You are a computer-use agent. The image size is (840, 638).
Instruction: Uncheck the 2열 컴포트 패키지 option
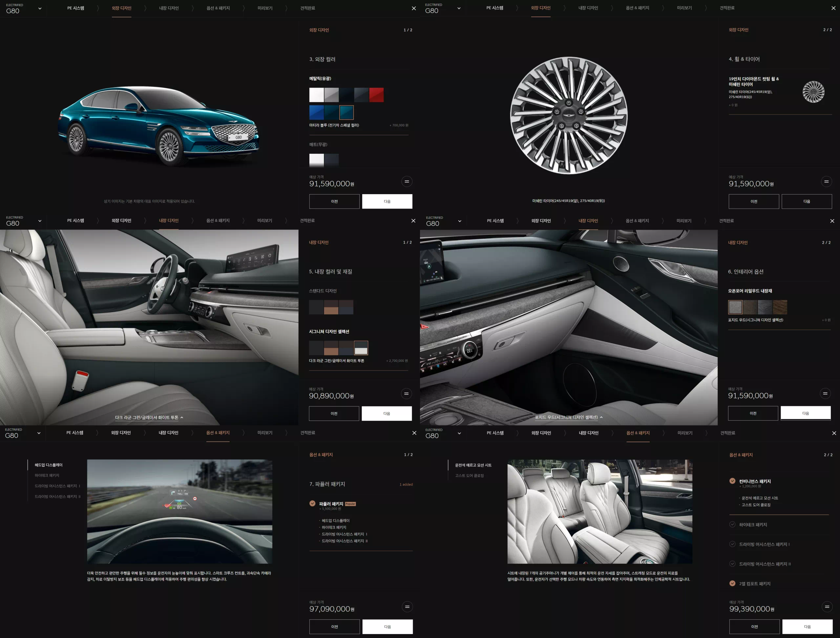(732, 583)
